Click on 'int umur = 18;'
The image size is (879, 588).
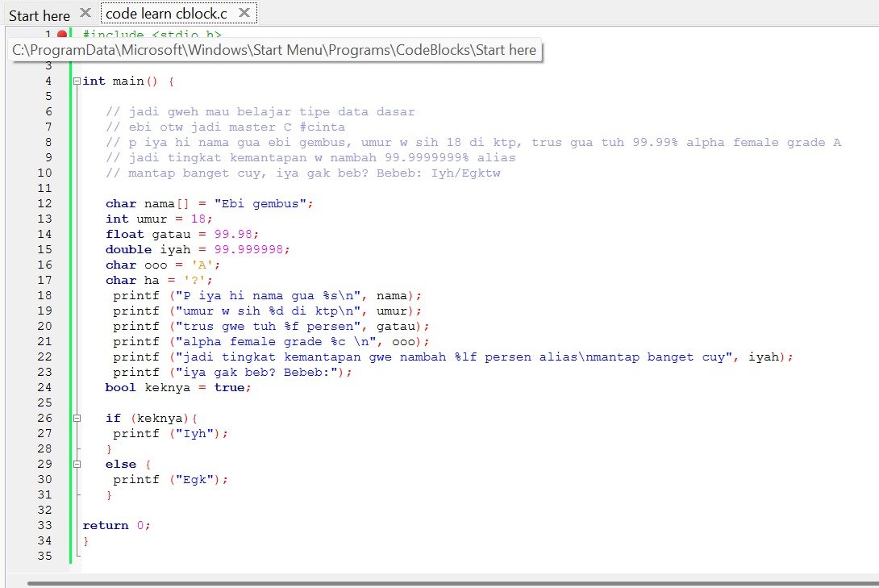click(159, 219)
